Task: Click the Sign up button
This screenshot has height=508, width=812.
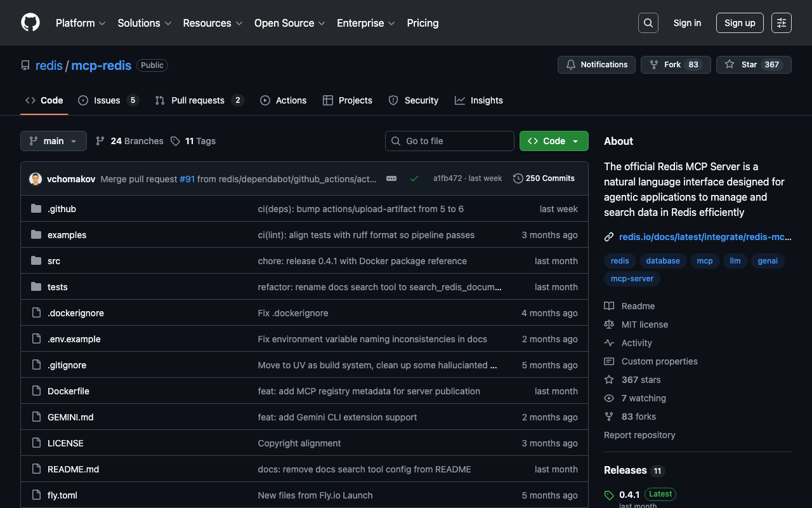Action: (x=739, y=23)
